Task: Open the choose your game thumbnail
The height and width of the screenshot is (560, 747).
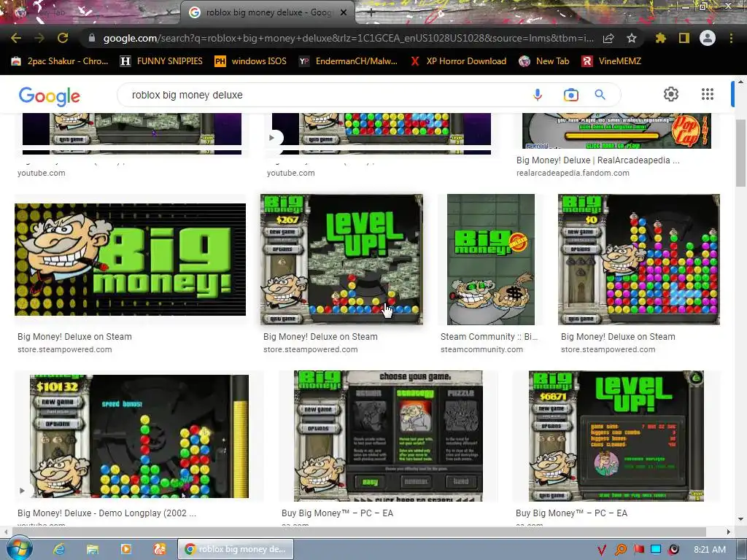Action: point(388,436)
